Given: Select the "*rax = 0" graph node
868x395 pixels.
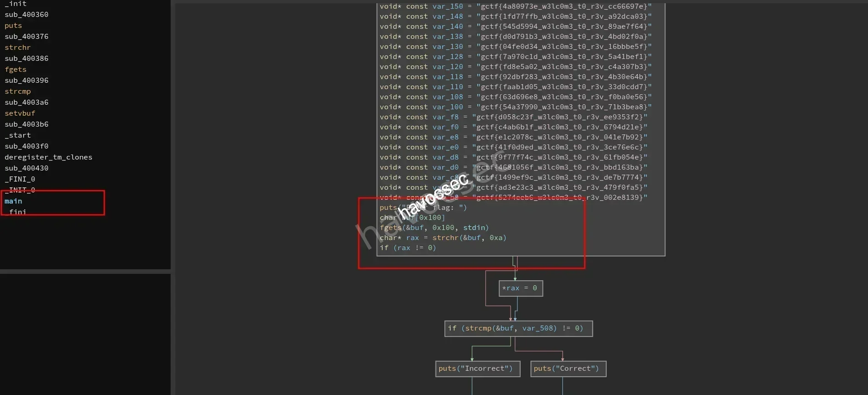Looking at the screenshot, I should coord(520,288).
